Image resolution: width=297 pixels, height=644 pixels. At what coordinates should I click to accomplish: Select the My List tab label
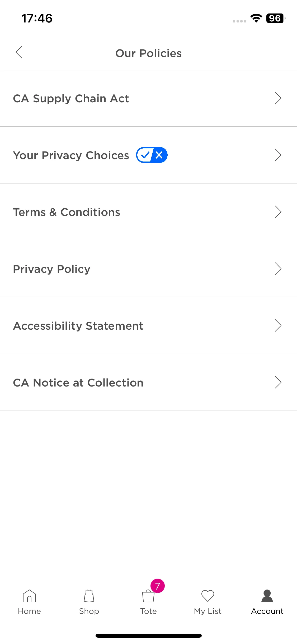pos(208,611)
